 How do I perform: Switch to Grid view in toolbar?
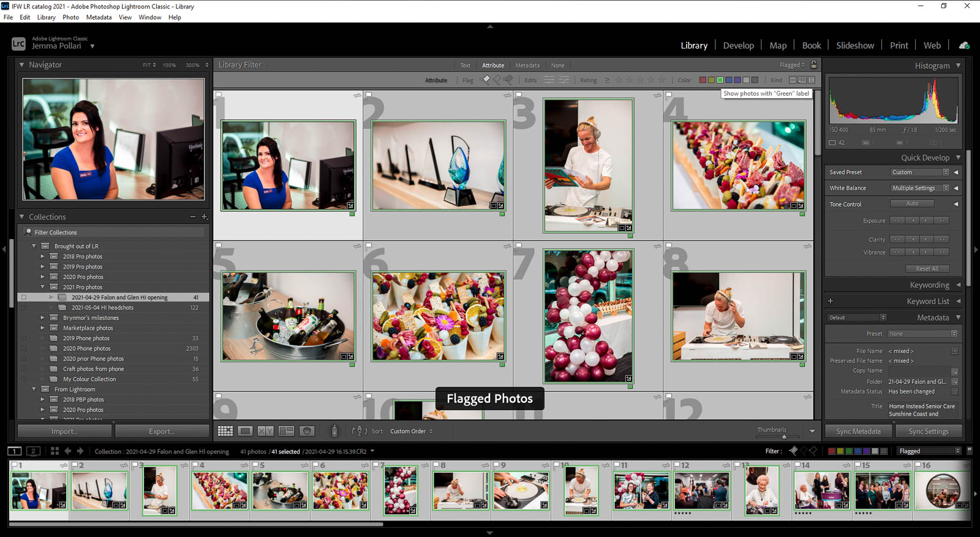225,431
